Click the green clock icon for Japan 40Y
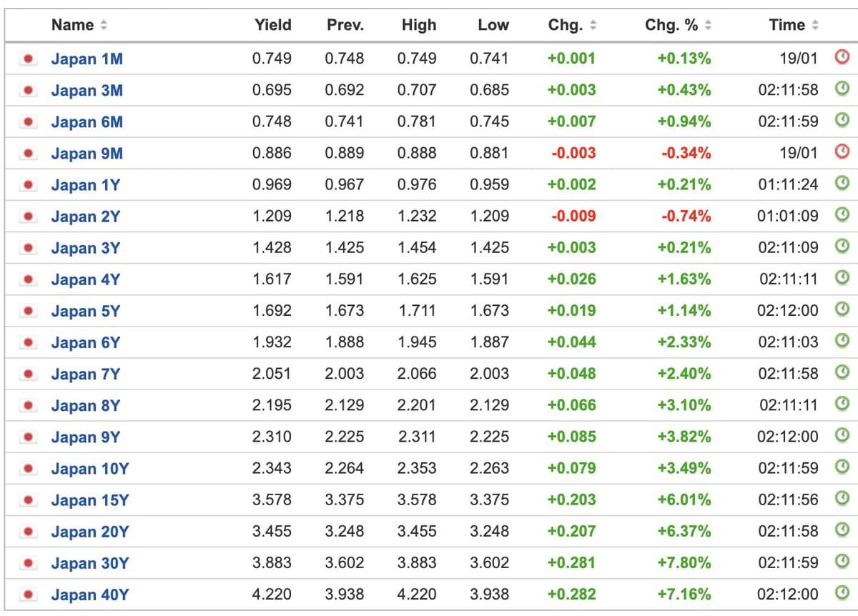858x616 pixels. (842, 593)
